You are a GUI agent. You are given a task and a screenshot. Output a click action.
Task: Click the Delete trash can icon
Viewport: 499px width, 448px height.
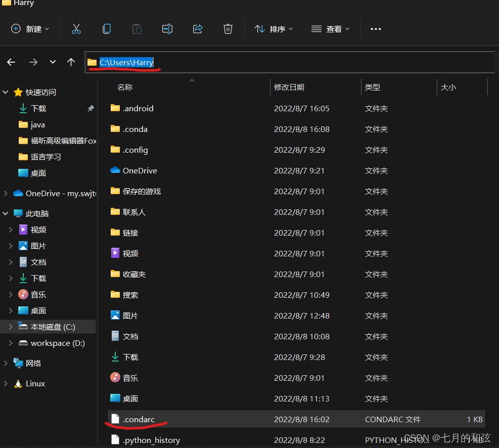228,29
